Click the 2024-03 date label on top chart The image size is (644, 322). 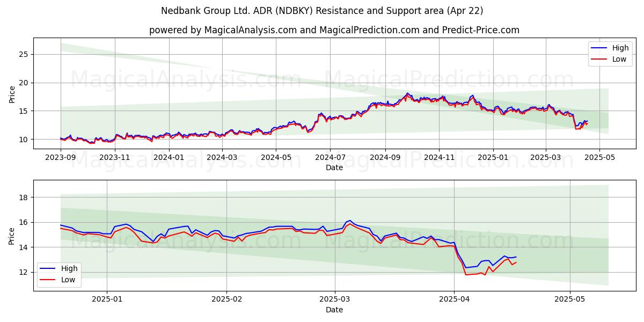coord(223,157)
